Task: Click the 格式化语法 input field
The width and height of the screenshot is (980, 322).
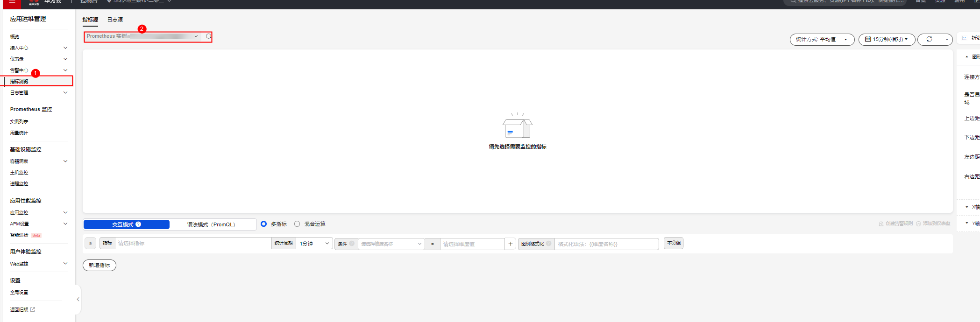Action: (607, 244)
